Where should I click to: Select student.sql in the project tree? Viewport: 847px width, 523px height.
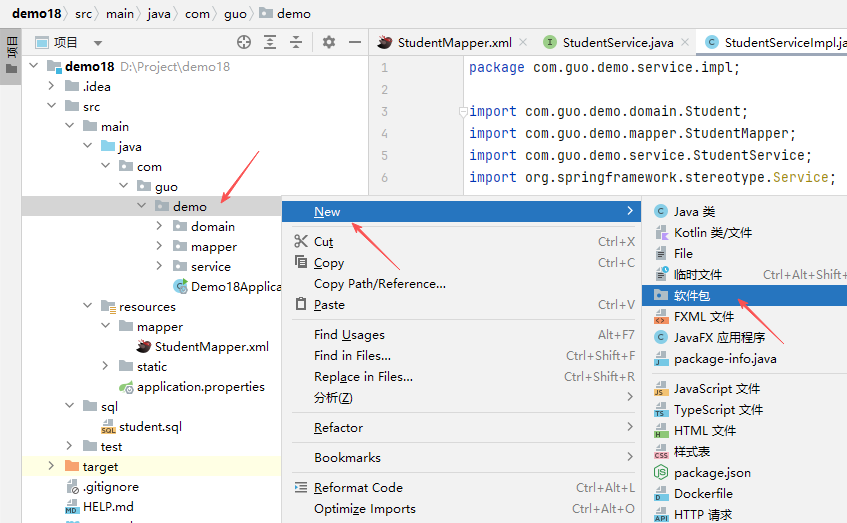tap(150, 427)
